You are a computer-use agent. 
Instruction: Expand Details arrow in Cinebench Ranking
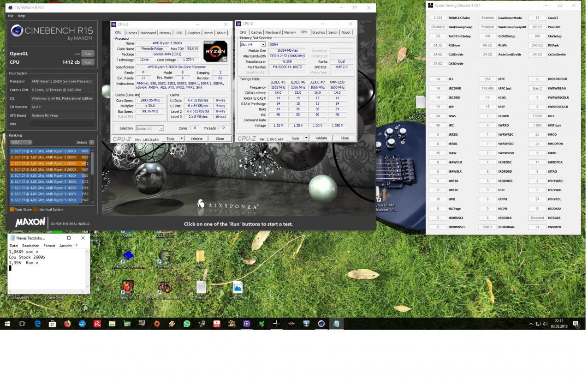point(92,142)
